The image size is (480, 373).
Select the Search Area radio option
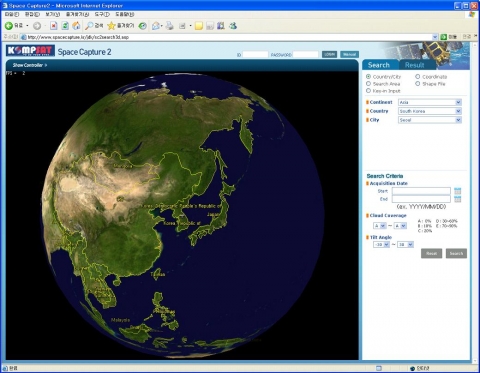(x=368, y=84)
